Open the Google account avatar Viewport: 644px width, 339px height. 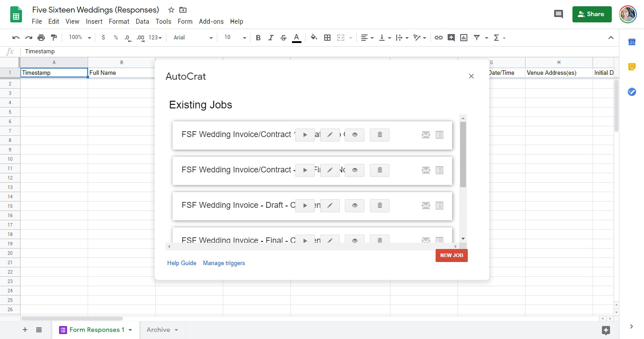[x=627, y=14]
